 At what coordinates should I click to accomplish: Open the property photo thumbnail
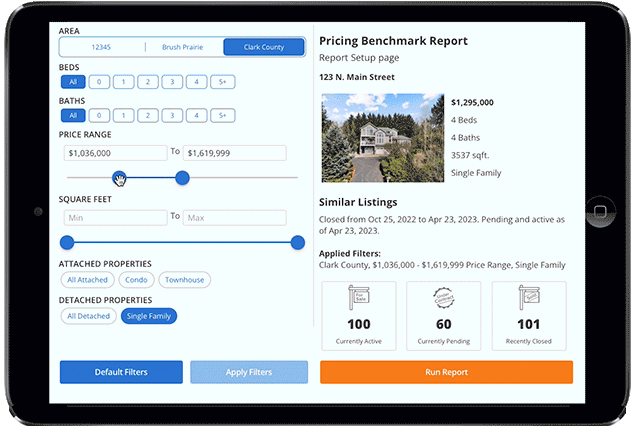[381, 138]
